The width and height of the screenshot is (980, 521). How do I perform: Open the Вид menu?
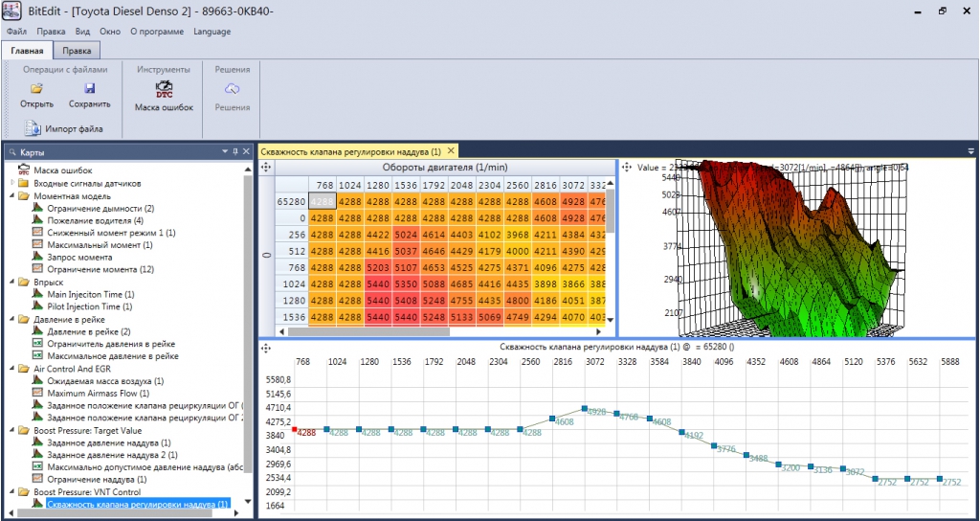82,32
